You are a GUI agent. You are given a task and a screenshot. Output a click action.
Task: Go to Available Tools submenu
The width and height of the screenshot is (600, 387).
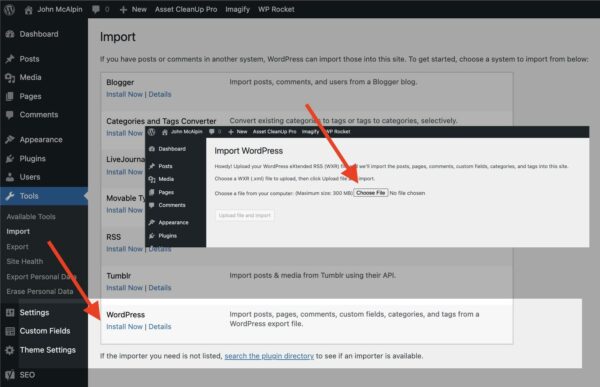tap(31, 217)
